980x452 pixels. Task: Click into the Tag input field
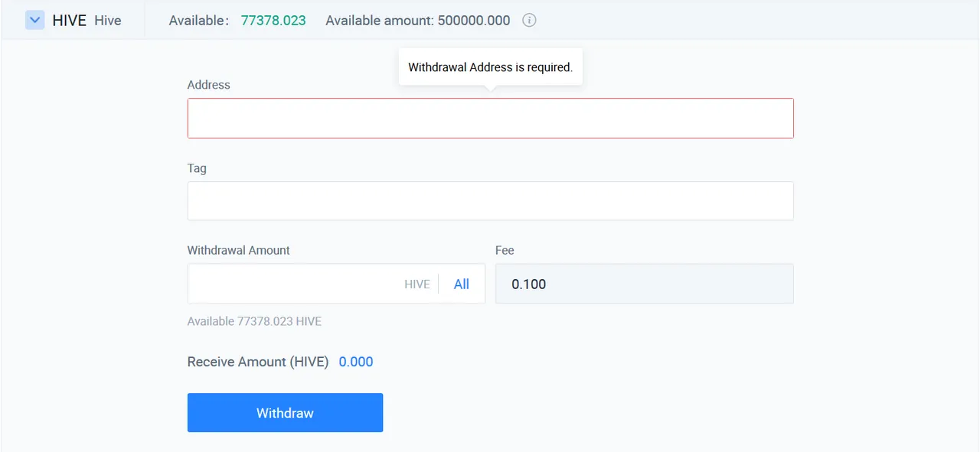pyautogui.click(x=490, y=201)
